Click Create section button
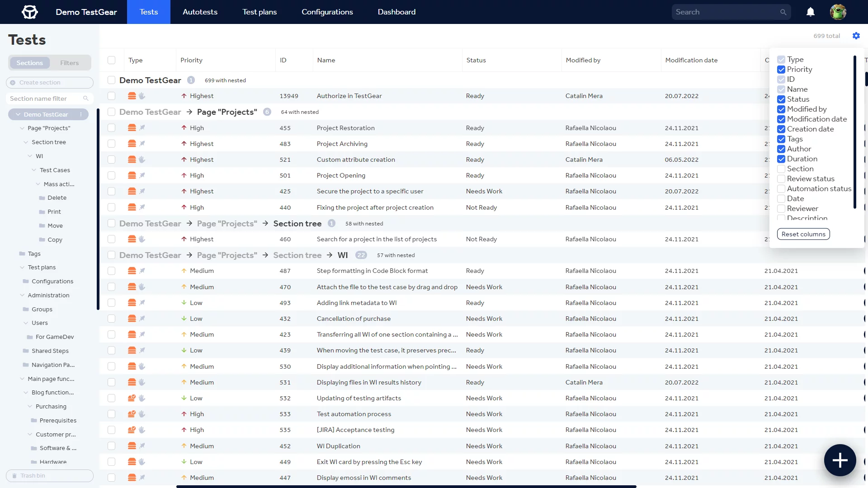 50,83
